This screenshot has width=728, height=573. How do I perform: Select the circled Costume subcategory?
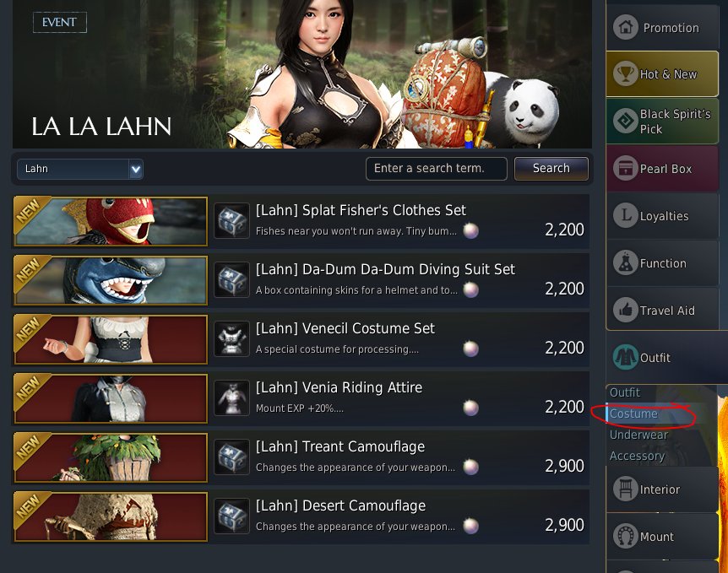[x=633, y=414]
